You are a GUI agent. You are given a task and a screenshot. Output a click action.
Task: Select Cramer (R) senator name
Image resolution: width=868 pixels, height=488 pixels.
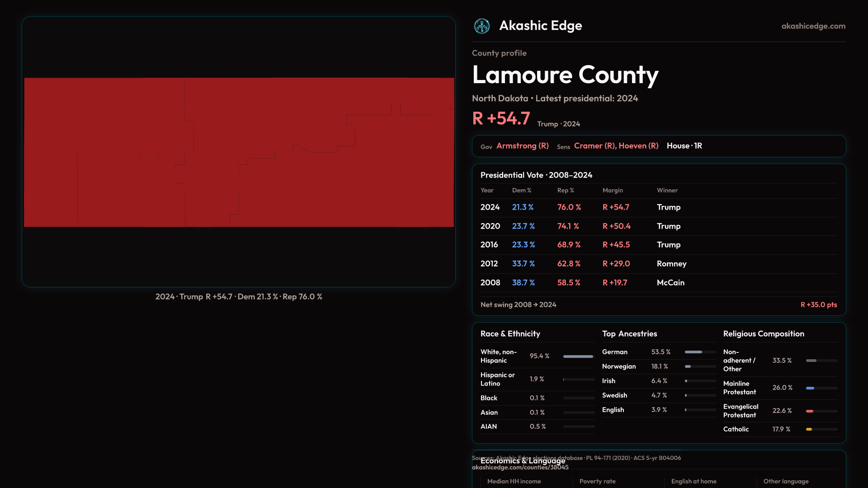[594, 146]
